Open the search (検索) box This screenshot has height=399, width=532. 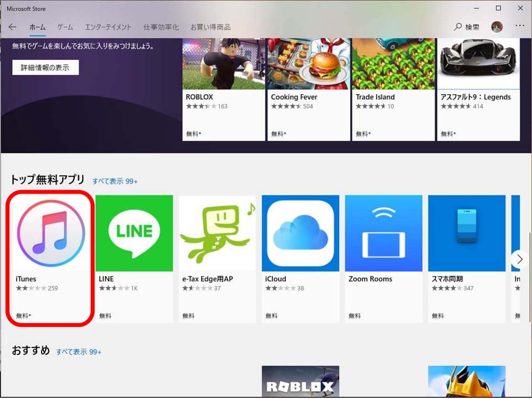tap(467, 27)
